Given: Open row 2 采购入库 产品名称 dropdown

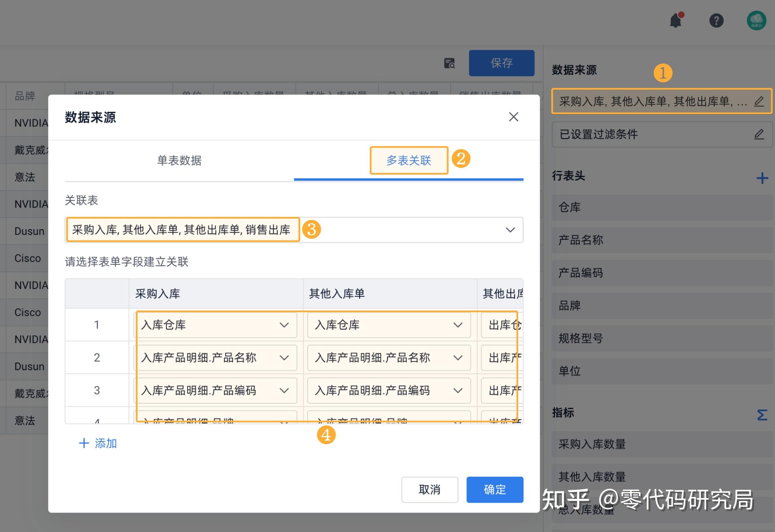Looking at the screenshot, I should coord(215,358).
